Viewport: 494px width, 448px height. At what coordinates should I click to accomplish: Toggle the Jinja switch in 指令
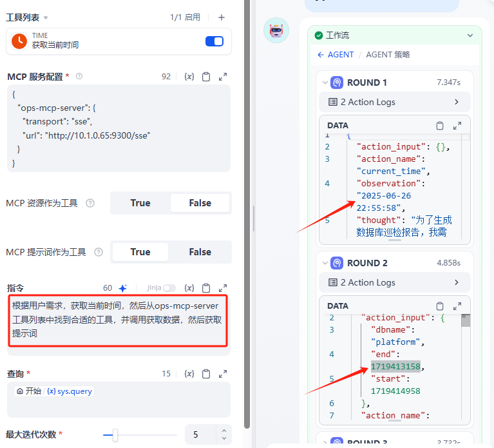pos(169,288)
